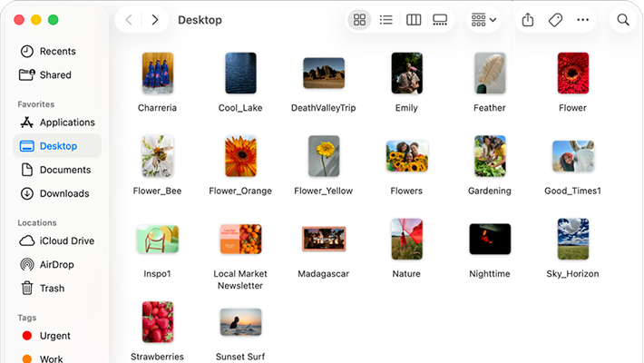Open Applications in the sidebar
The image size is (644, 363).
pyautogui.click(x=57, y=123)
